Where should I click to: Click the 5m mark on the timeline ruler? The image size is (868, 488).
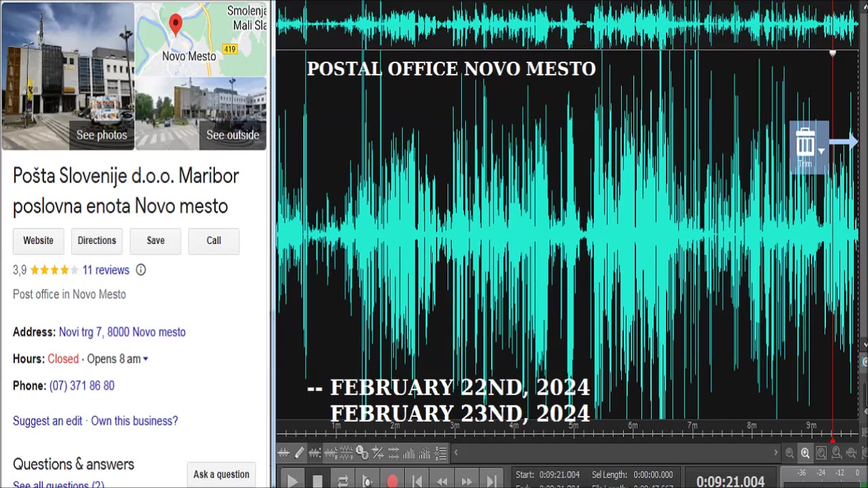[574, 426]
